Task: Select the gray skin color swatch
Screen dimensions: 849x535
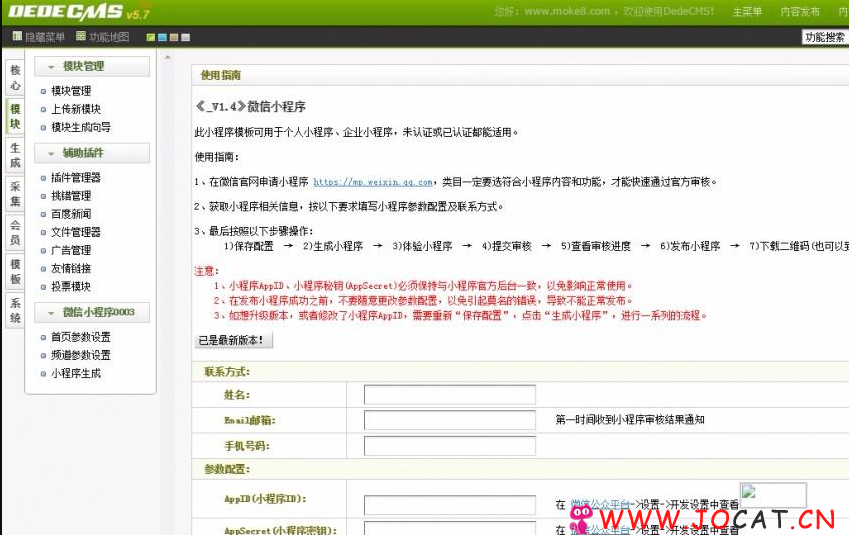Action: 186,37
